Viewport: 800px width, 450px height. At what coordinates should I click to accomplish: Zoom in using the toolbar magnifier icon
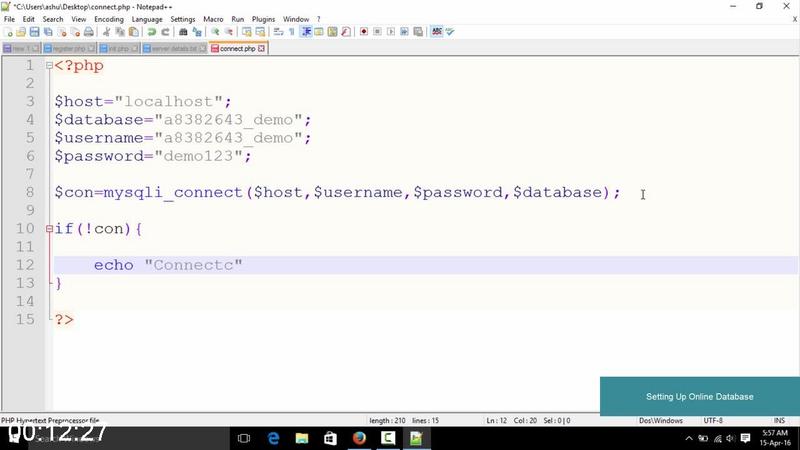tap(215, 32)
